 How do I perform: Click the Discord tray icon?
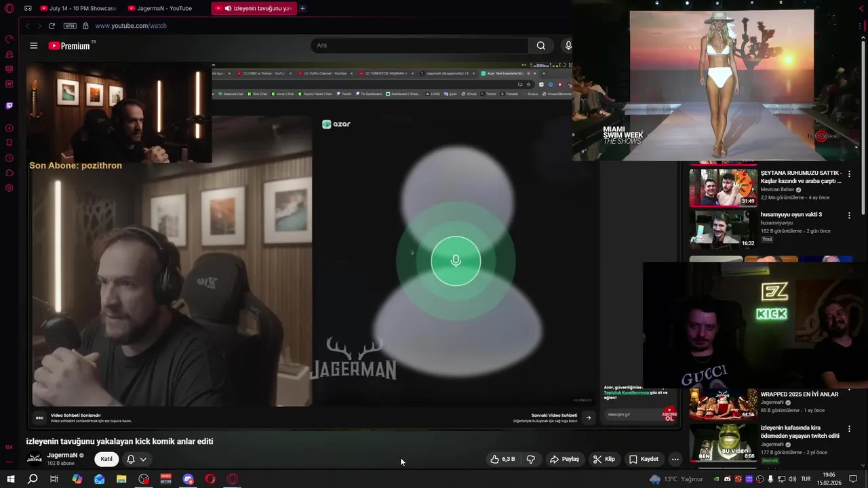(x=728, y=479)
